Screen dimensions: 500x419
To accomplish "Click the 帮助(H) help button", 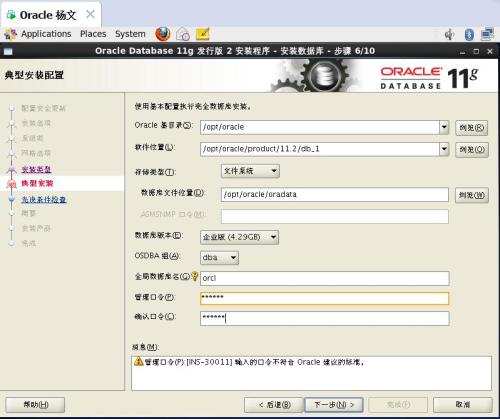I will [35, 405].
